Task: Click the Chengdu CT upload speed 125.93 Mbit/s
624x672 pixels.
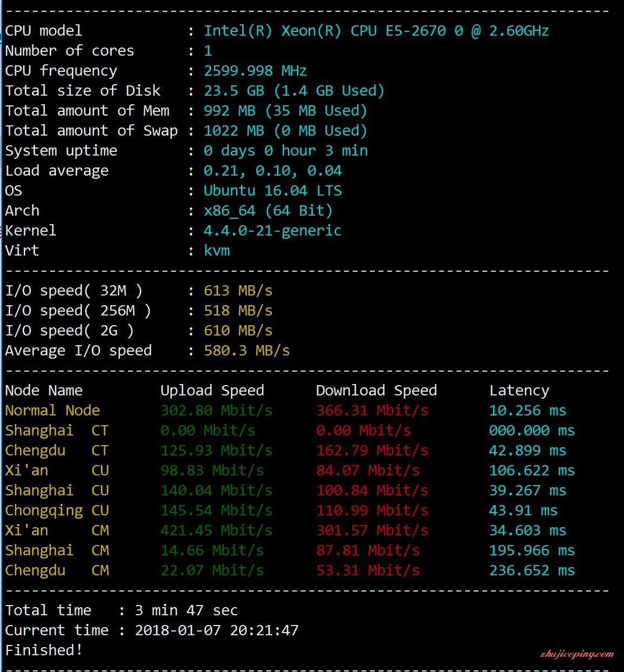Action: 217,451
